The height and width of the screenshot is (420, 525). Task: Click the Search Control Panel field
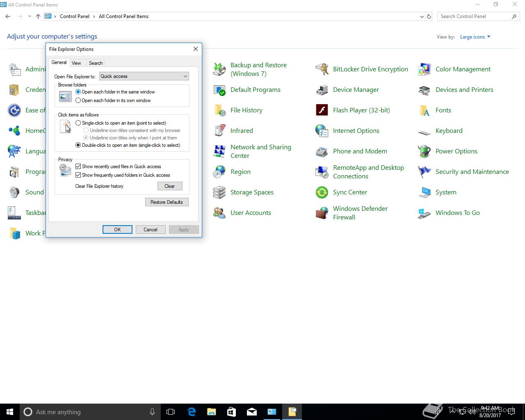(x=478, y=16)
